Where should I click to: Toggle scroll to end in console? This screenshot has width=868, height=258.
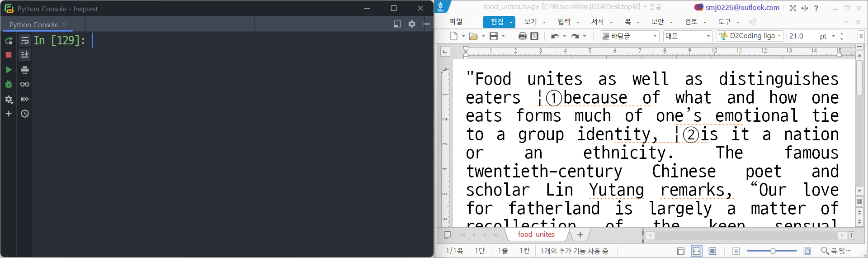coord(25,55)
